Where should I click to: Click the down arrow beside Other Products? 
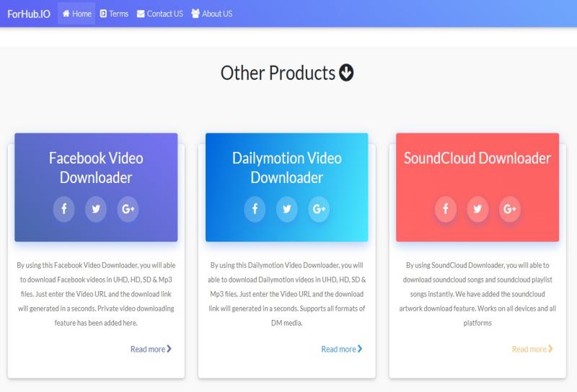346,73
